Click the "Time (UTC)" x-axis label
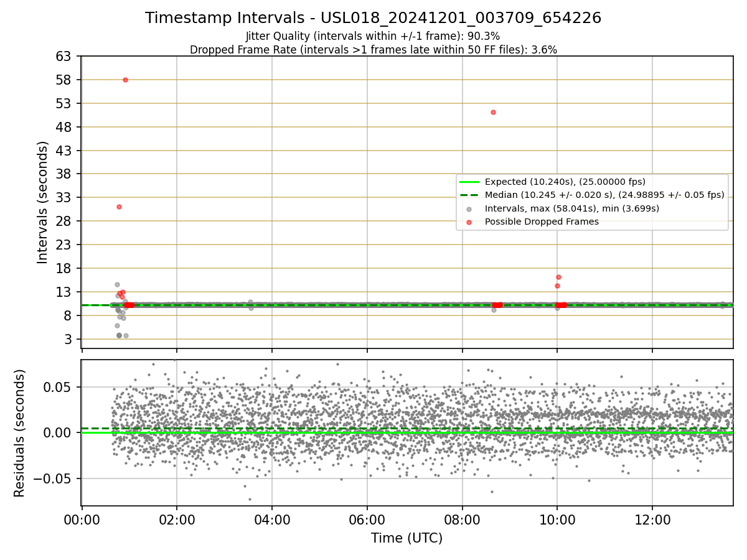Viewport: 747px width, 560px height. click(x=407, y=538)
